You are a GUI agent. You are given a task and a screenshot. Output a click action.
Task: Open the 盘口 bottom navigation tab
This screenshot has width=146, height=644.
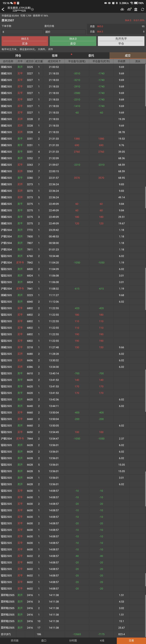[x=44, y=641]
